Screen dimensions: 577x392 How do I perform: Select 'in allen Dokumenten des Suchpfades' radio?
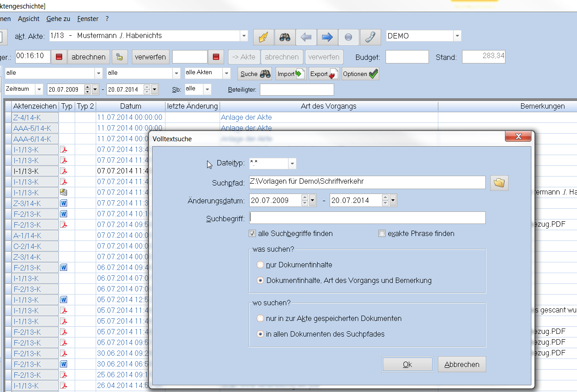tap(260, 334)
